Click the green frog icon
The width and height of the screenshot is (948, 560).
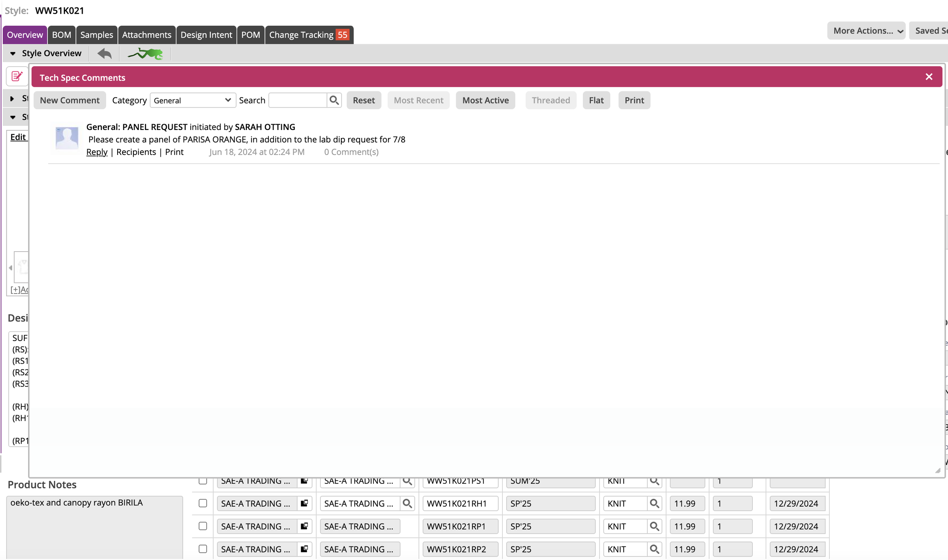coord(146,53)
